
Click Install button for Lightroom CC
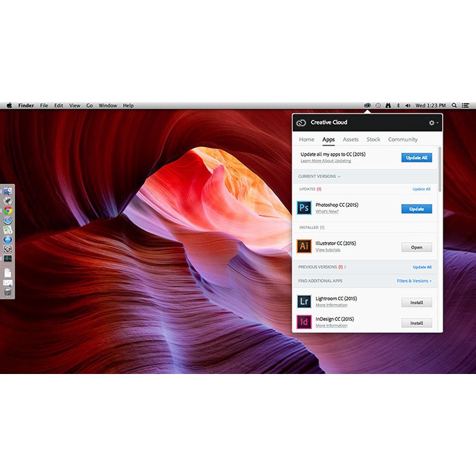[x=416, y=303]
